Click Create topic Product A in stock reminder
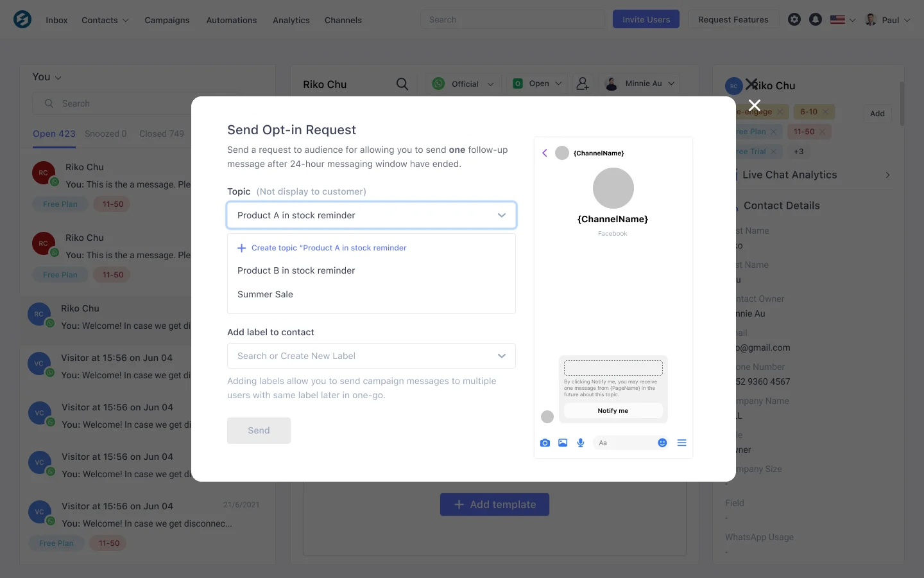This screenshot has height=578, width=924. [x=321, y=248]
